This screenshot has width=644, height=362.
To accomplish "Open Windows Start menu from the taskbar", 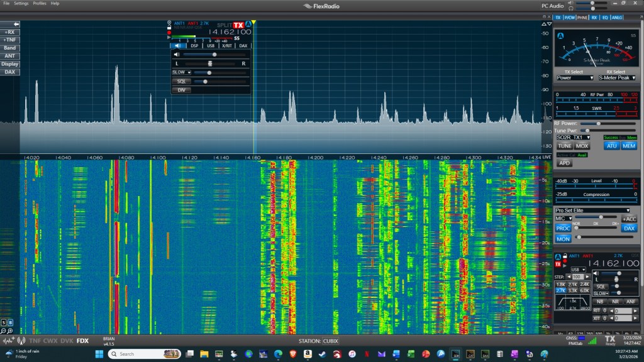I will [x=99, y=354].
